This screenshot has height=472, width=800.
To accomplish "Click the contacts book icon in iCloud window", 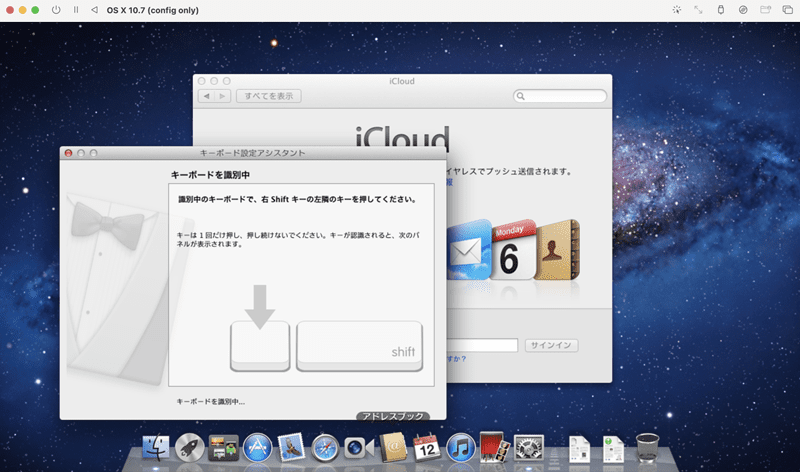I will click(x=557, y=250).
